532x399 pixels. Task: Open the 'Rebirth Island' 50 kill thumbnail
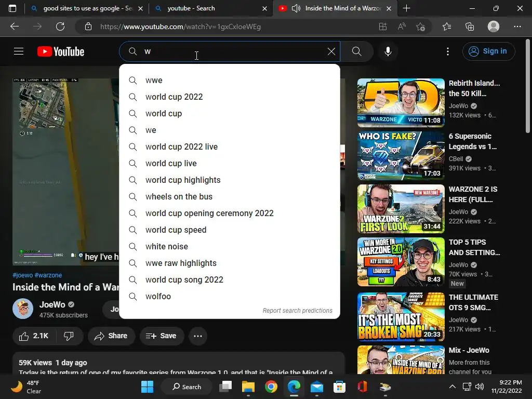tap(401, 103)
